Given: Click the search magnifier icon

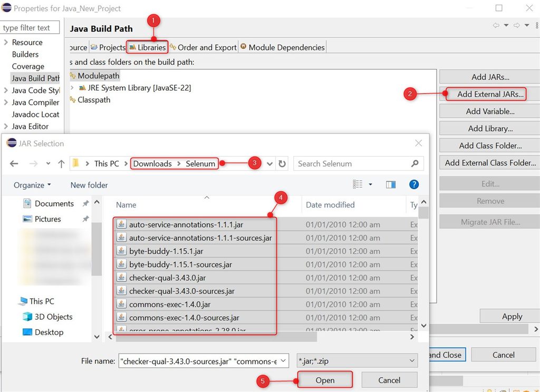Looking at the screenshot, I should [414, 163].
